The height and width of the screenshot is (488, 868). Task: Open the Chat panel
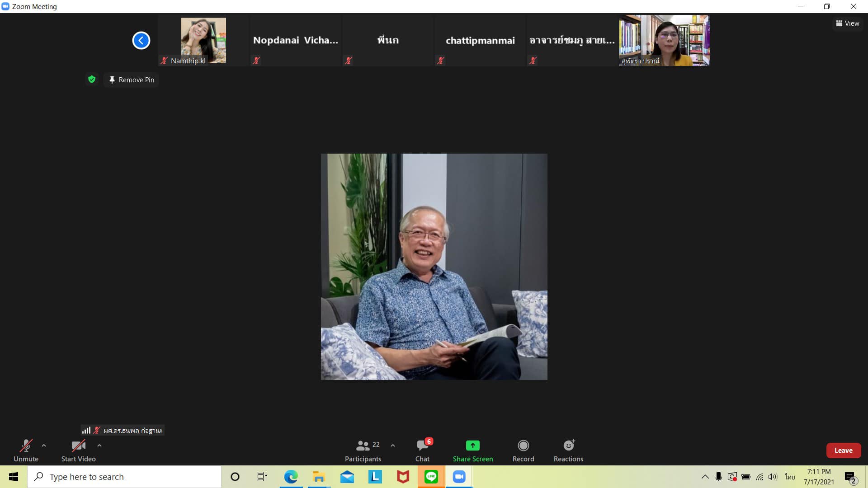pos(422,450)
